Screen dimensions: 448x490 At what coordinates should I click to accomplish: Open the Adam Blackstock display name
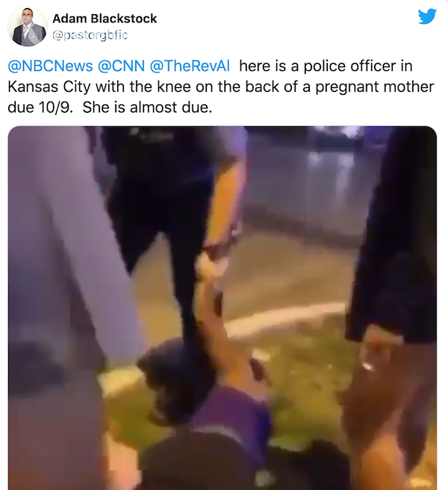point(105,19)
